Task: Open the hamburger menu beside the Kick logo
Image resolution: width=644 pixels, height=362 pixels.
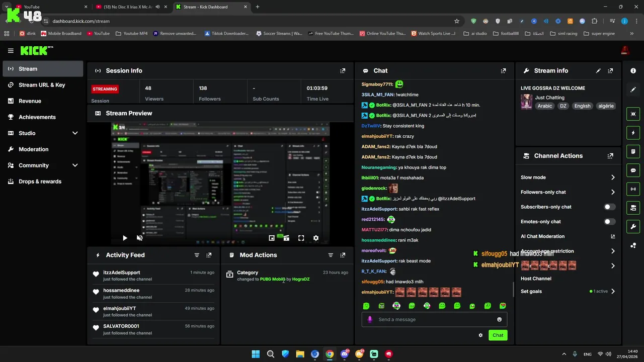Action: [11, 51]
